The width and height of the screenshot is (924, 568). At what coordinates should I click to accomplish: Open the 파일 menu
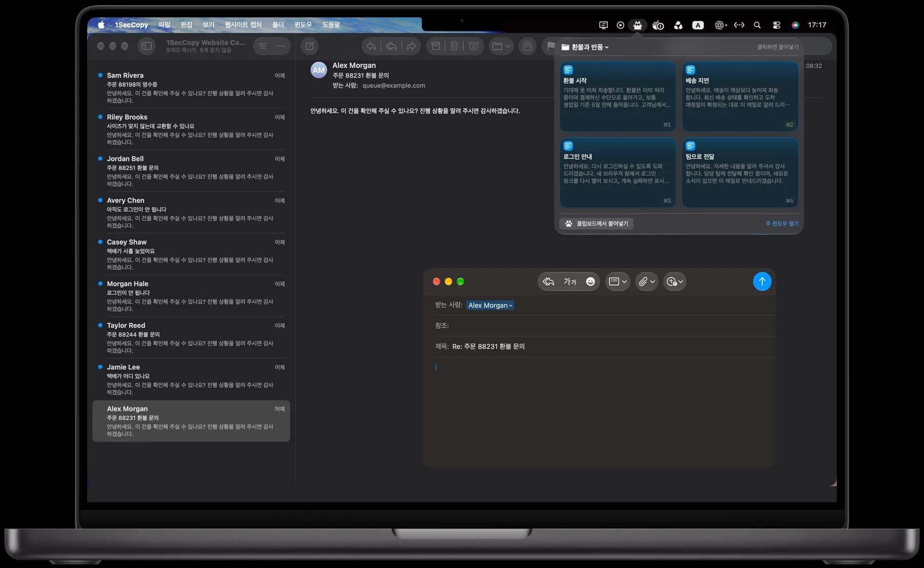pos(164,25)
